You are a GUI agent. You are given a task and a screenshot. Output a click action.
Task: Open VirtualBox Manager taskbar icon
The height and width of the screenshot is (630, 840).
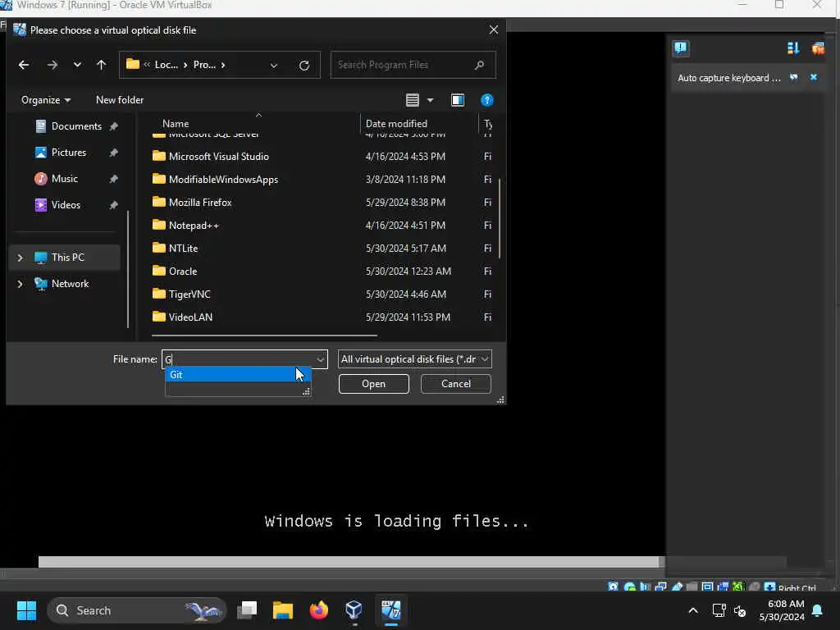point(354,610)
